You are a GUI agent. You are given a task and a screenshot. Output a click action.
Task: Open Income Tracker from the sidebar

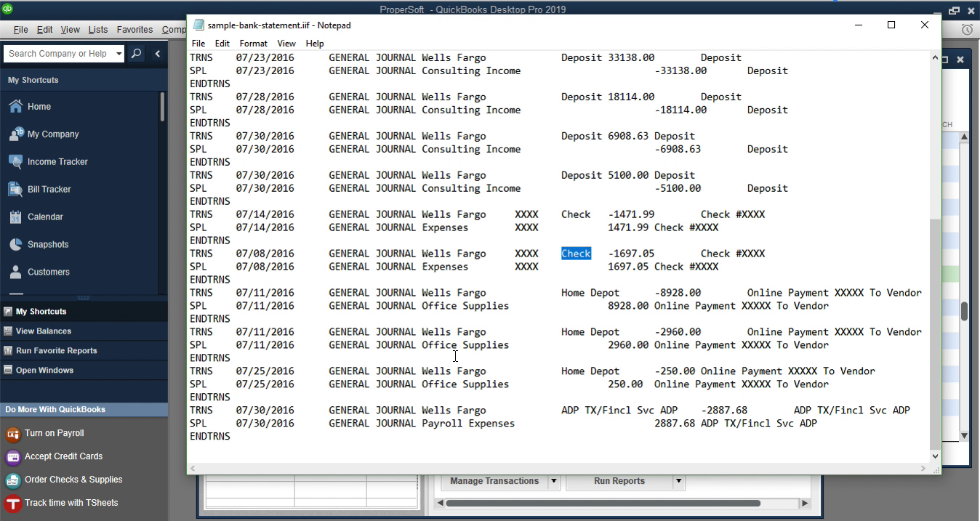15,161
